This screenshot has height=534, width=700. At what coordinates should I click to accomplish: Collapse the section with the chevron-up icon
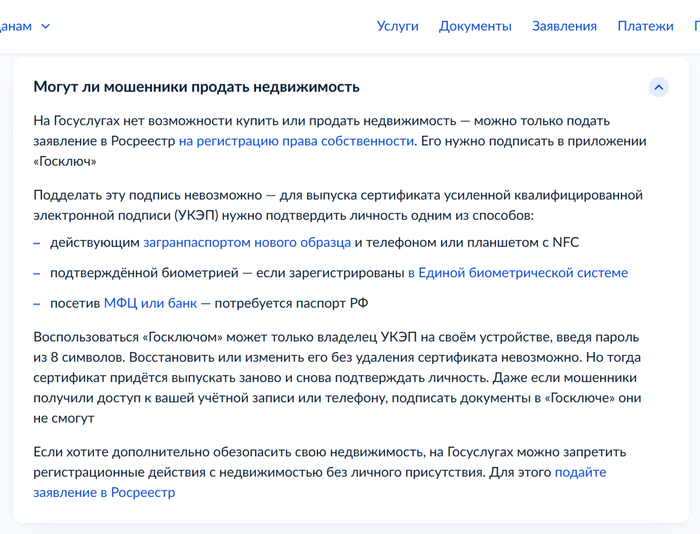[x=658, y=87]
